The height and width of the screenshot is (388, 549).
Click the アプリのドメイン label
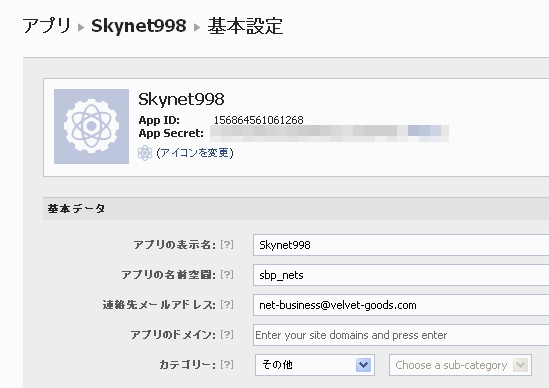point(173,335)
